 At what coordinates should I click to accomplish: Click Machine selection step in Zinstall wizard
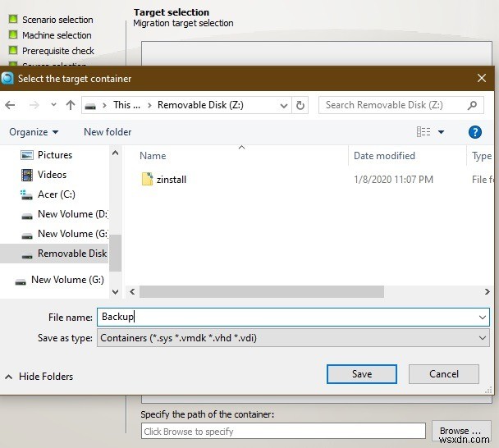57,35
